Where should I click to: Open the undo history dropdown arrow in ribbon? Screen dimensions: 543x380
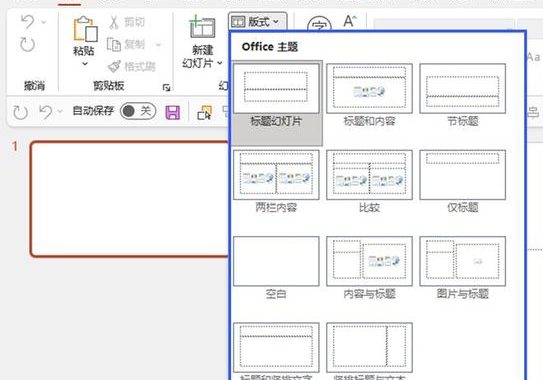[x=44, y=22]
